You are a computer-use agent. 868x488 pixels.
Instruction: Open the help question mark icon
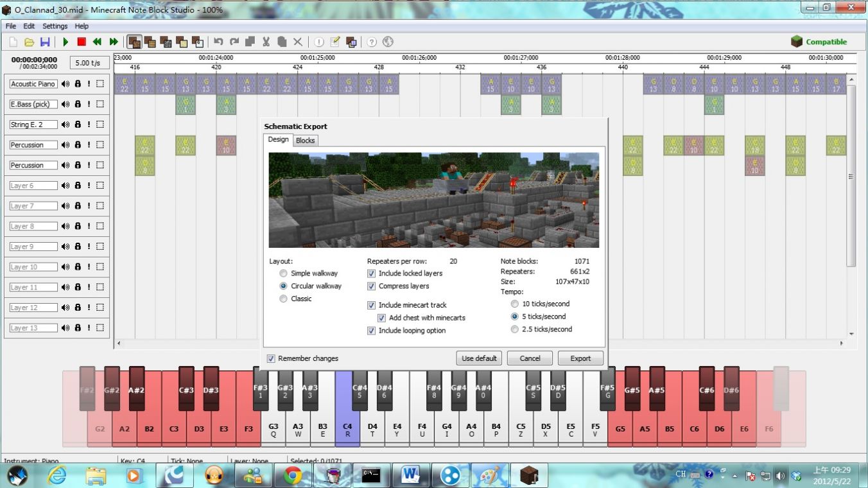pos(372,42)
